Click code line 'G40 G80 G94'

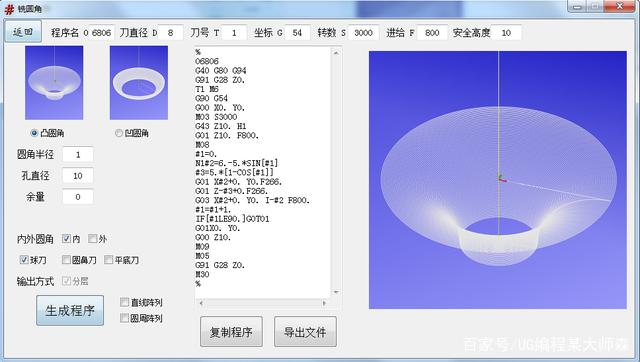point(221,71)
